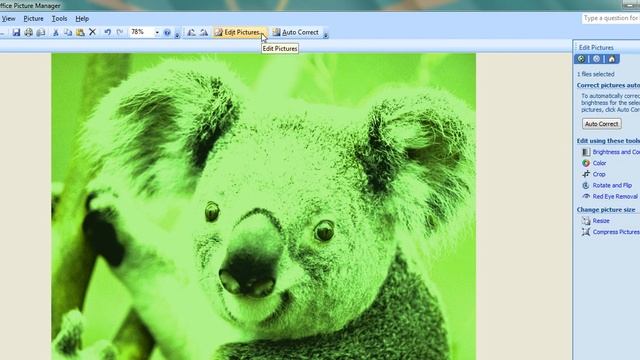Click the blue Help question icon
This screenshot has height=360, width=640.
[167, 33]
